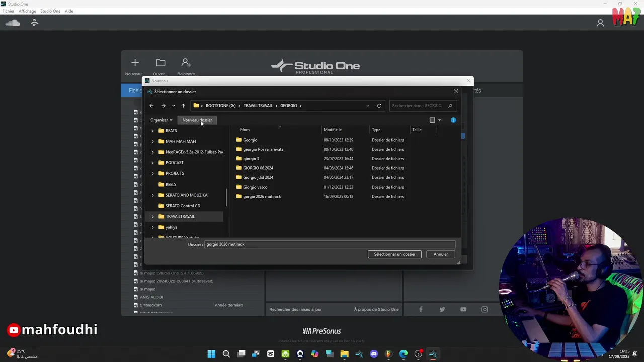This screenshot has width=644, height=362.
Task: Open the Aide menu
Action: [x=69, y=11]
